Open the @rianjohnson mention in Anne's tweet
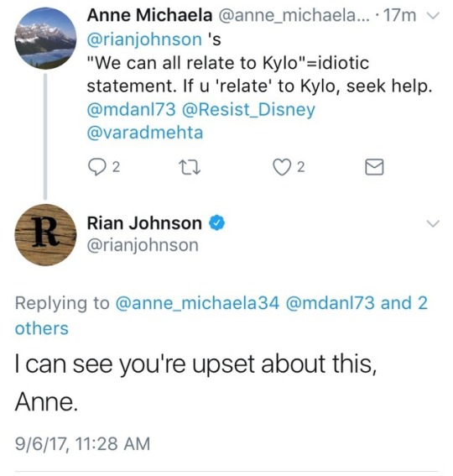Image resolution: width=453 pixels, height=476 pixels. pos(144,39)
